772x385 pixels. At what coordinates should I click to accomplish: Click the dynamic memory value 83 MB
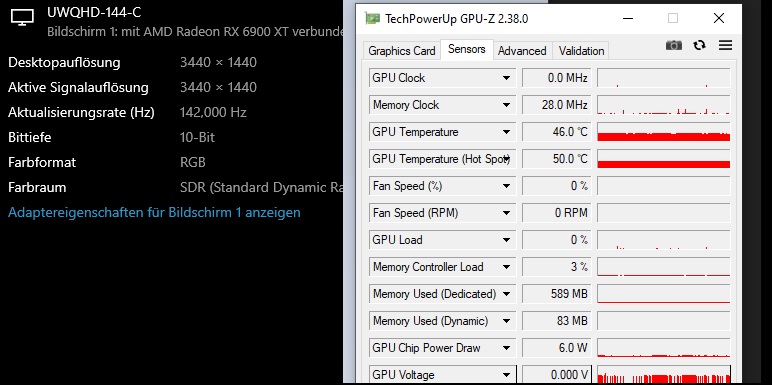[556, 321]
